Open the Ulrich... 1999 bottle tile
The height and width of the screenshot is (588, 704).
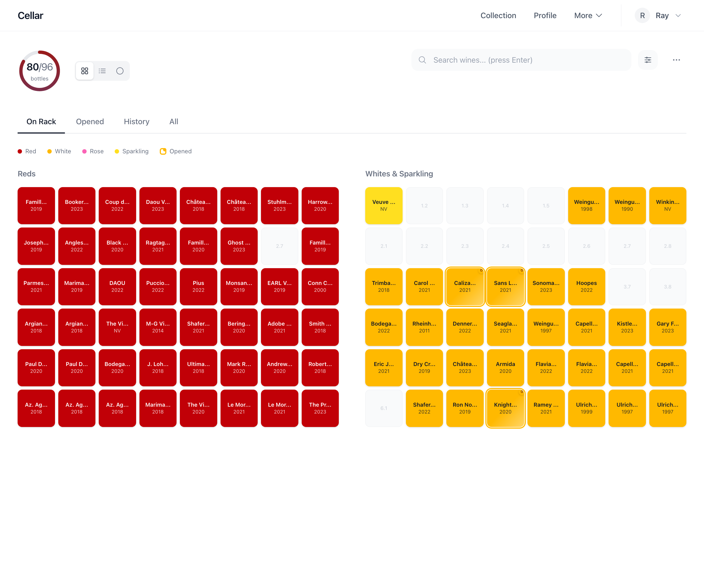coord(587,408)
